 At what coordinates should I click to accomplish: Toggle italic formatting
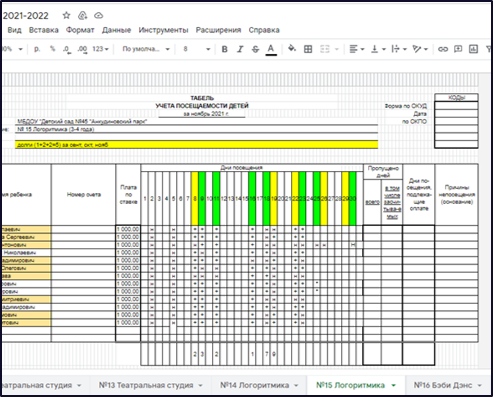click(x=240, y=49)
